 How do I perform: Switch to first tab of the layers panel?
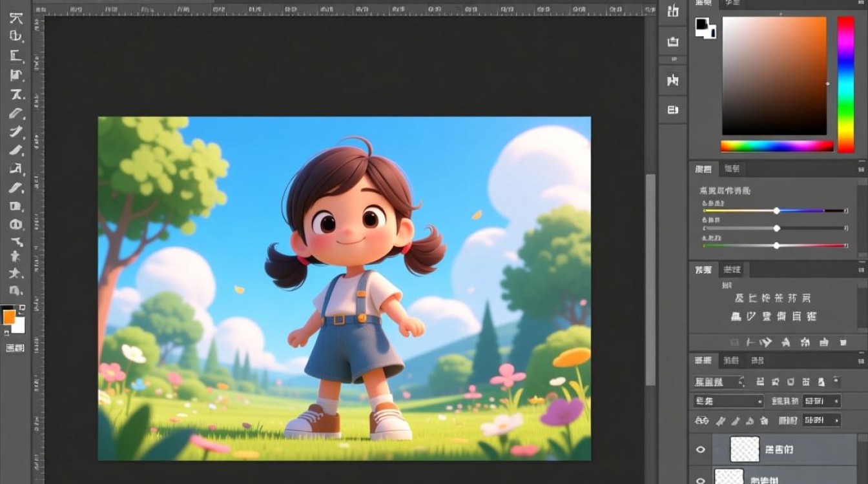pos(703,361)
